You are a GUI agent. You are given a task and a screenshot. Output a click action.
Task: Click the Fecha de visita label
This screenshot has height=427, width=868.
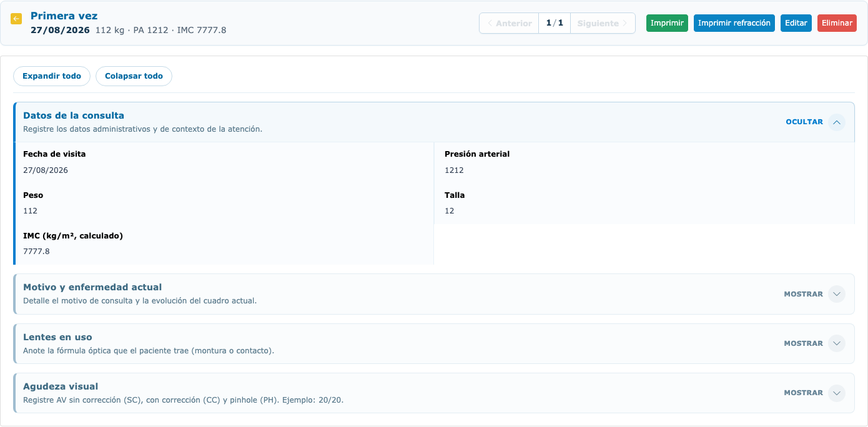[x=54, y=154]
